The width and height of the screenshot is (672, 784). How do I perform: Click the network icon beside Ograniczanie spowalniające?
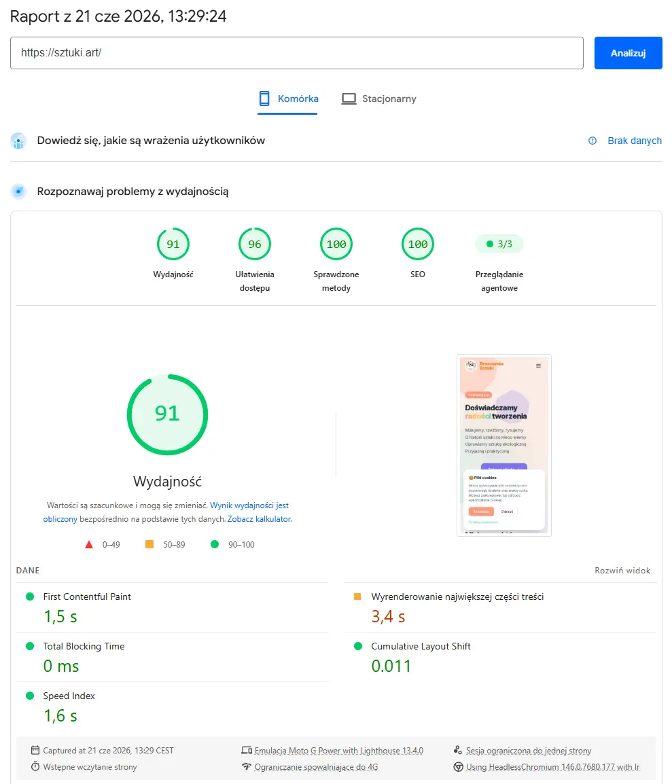(x=247, y=766)
